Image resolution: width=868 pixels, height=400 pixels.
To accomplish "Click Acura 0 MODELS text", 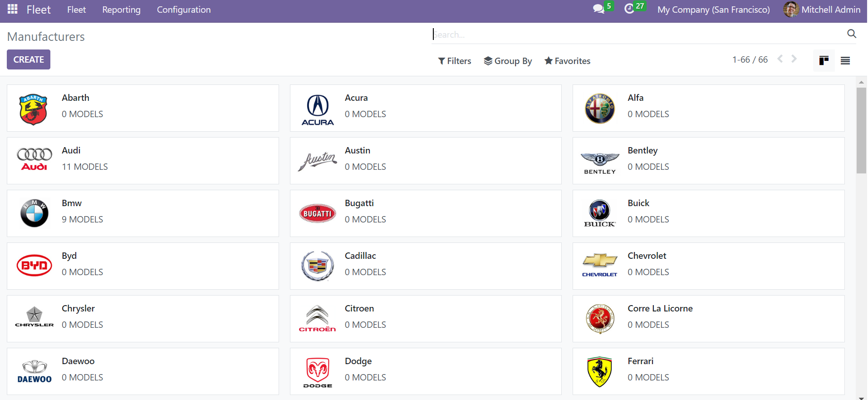I will click(365, 114).
